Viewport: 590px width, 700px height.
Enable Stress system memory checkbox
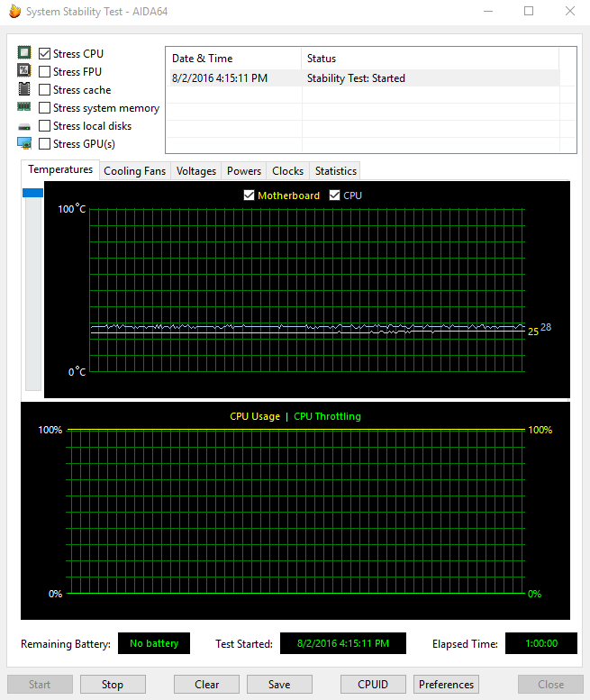(x=45, y=108)
